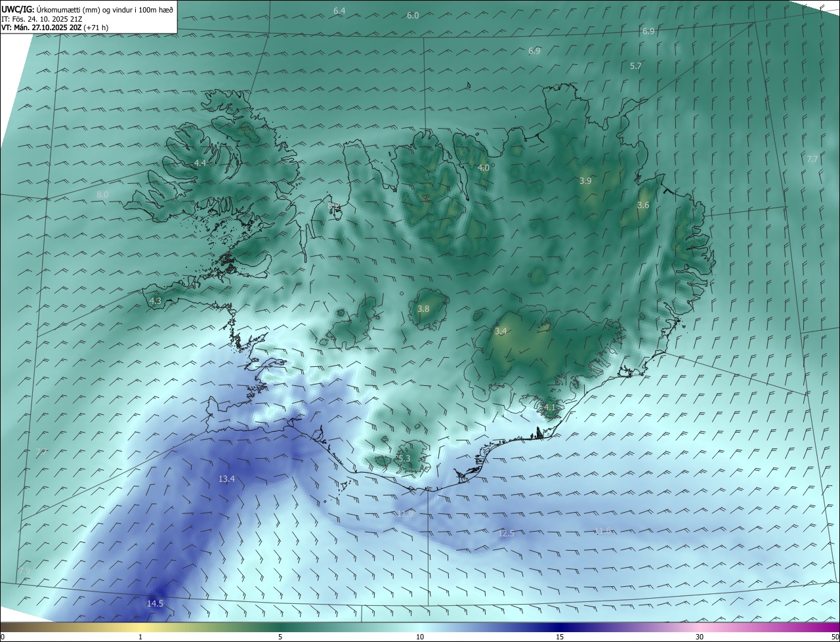Click the 4.3 value label
The height and width of the screenshot is (642, 840).
click(156, 301)
